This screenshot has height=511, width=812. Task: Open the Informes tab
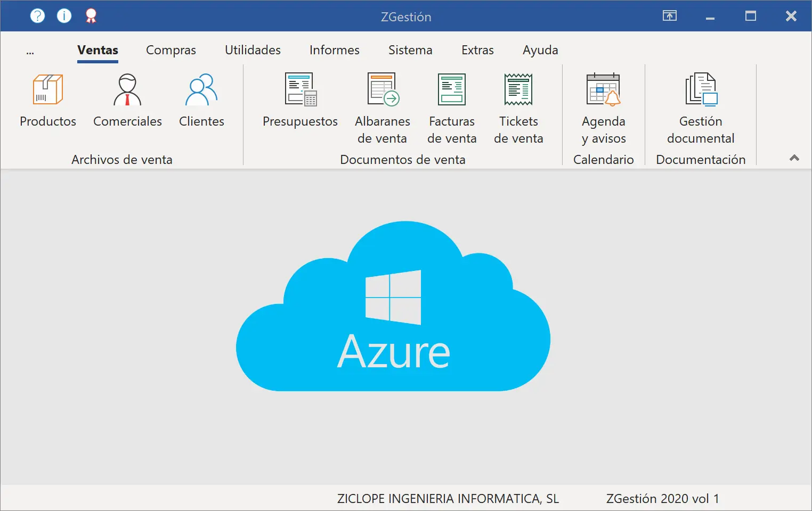pyautogui.click(x=335, y=50)
